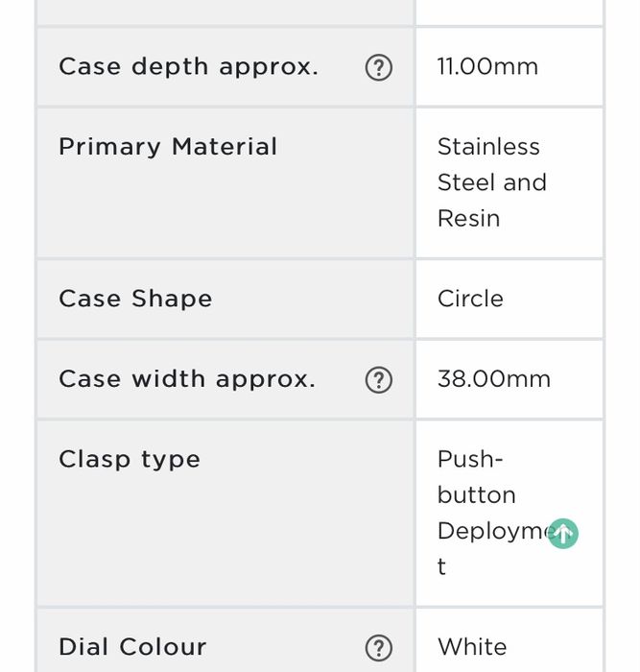Click the word "Resin" in material value

coord(468,219)
